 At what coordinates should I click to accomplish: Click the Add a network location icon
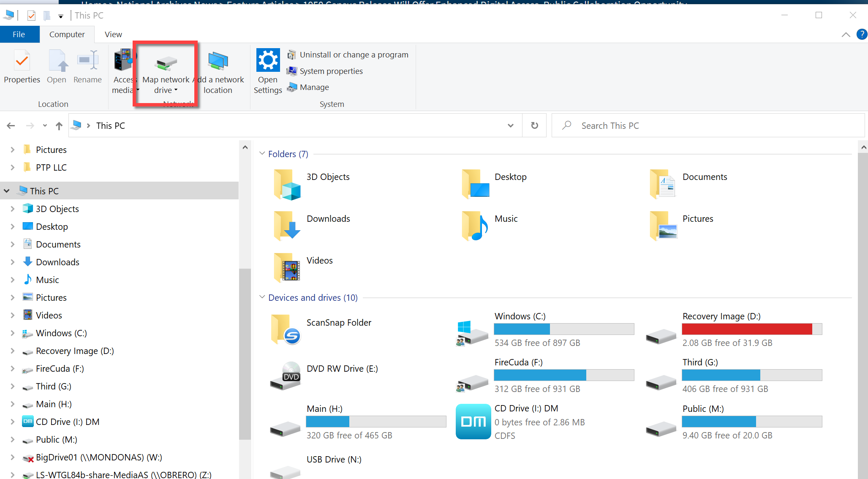point(218,62)
